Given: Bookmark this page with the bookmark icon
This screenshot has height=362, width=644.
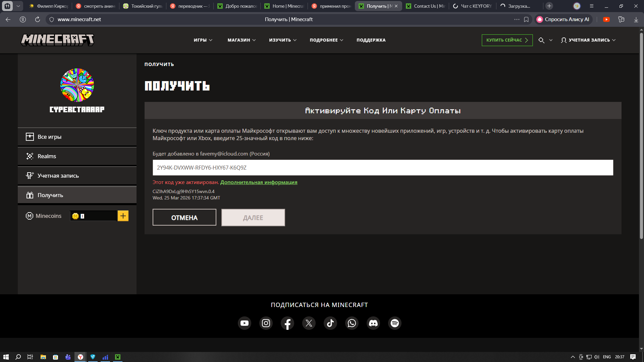Looking at the screenshot, I should (x=526, y=19).
